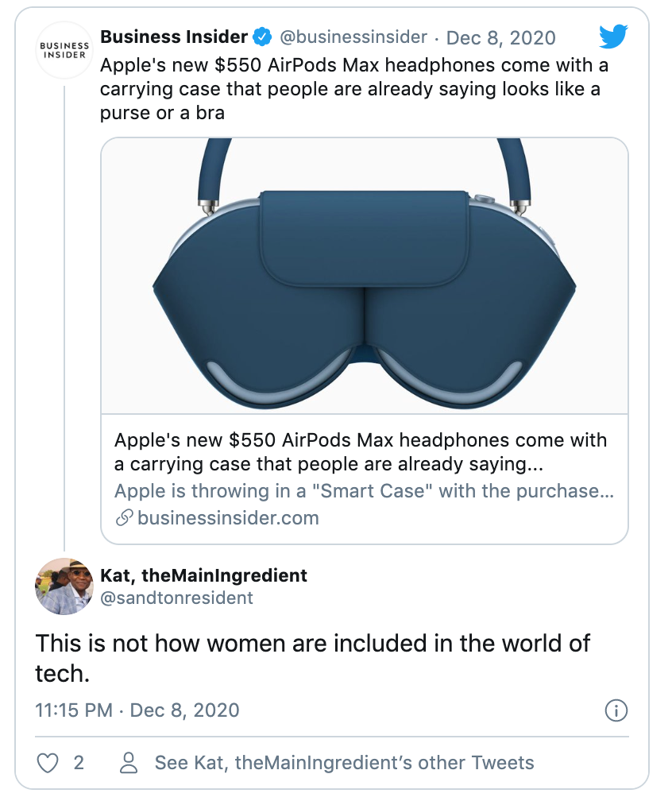This screenshot has width=672, height=801.
Task: Click the person icon beside See other Tweets
Action: click(x=128, y=763)
